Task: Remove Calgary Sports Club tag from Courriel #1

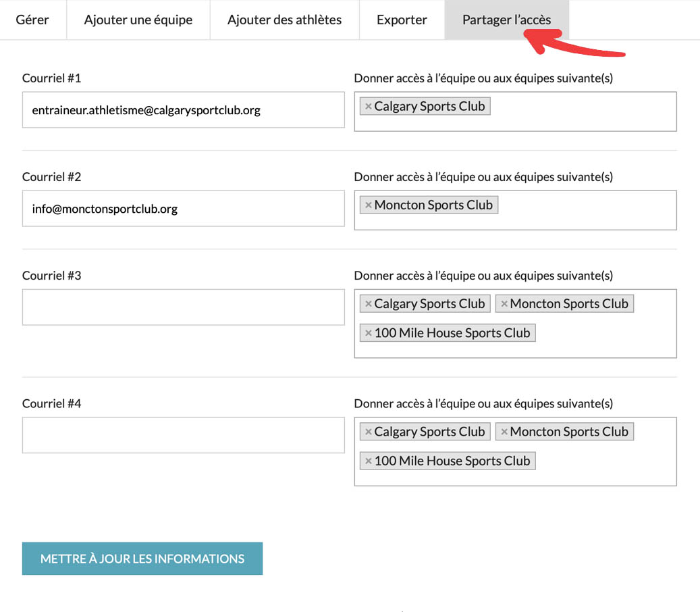Action: point(368,107)
